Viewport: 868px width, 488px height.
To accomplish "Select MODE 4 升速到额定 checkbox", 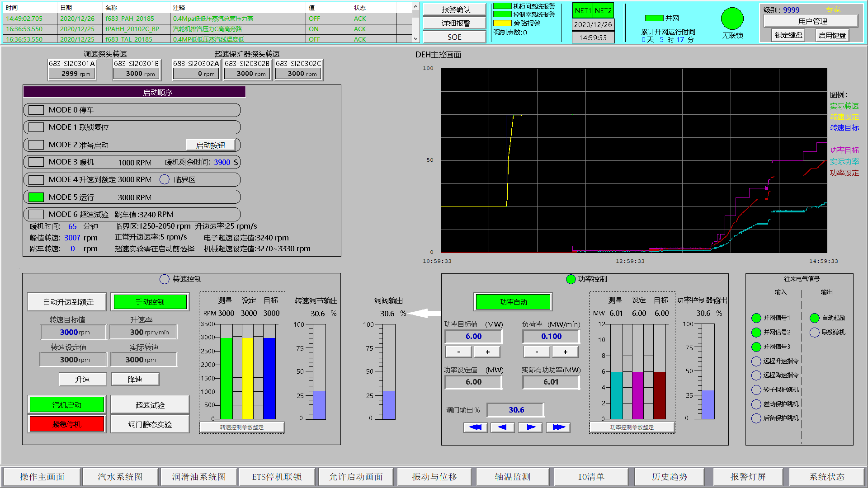I will point(36,179).
